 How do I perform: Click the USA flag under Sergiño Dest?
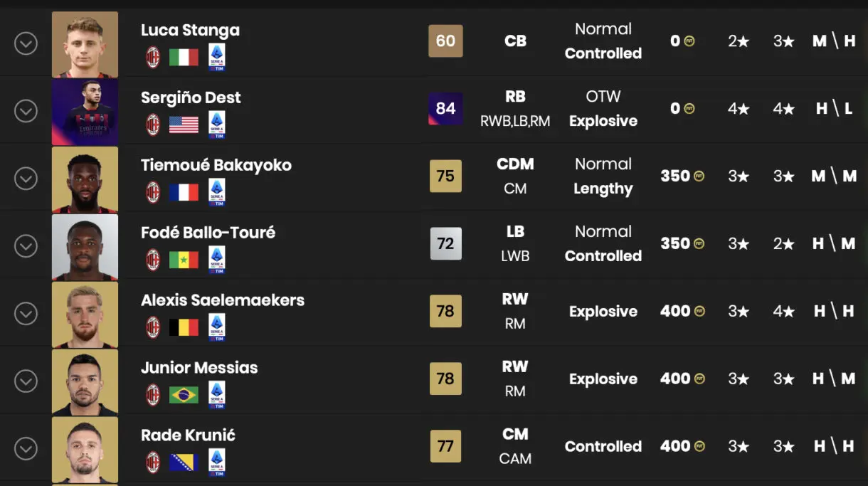(x=184, y=125)
